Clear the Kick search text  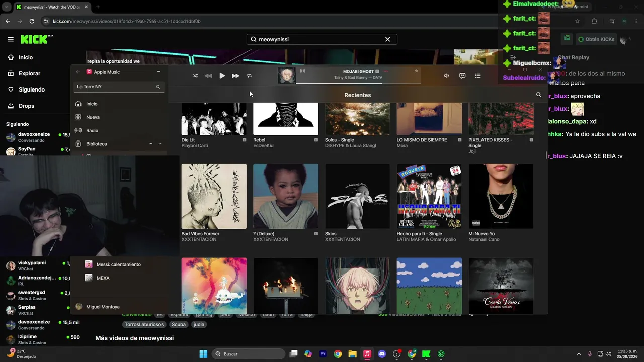click(388, 39)
